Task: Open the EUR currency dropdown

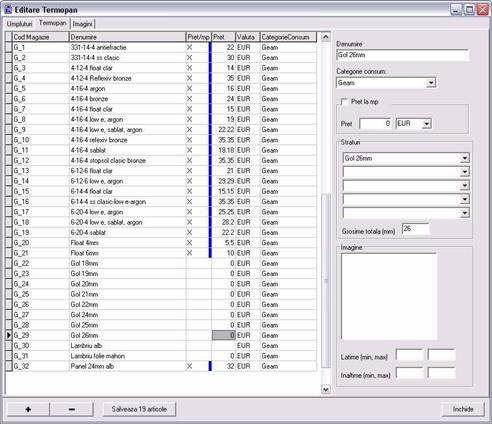Action: [427, 124]
